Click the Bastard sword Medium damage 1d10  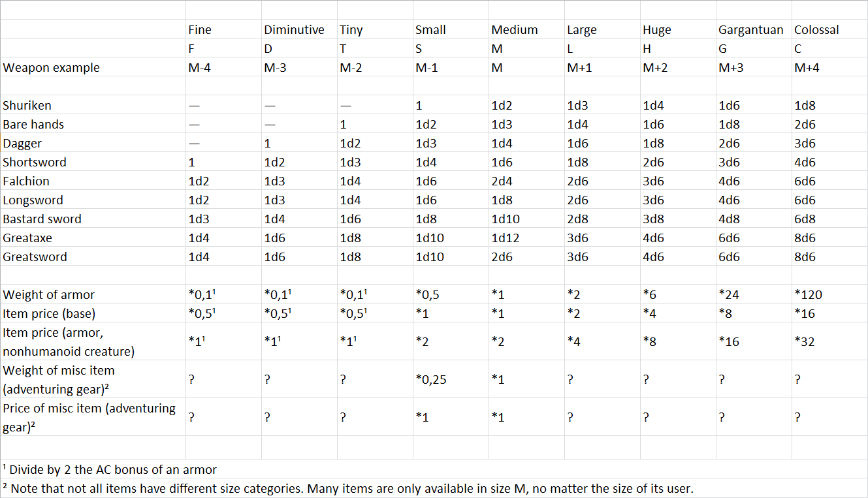click(506, 219)
